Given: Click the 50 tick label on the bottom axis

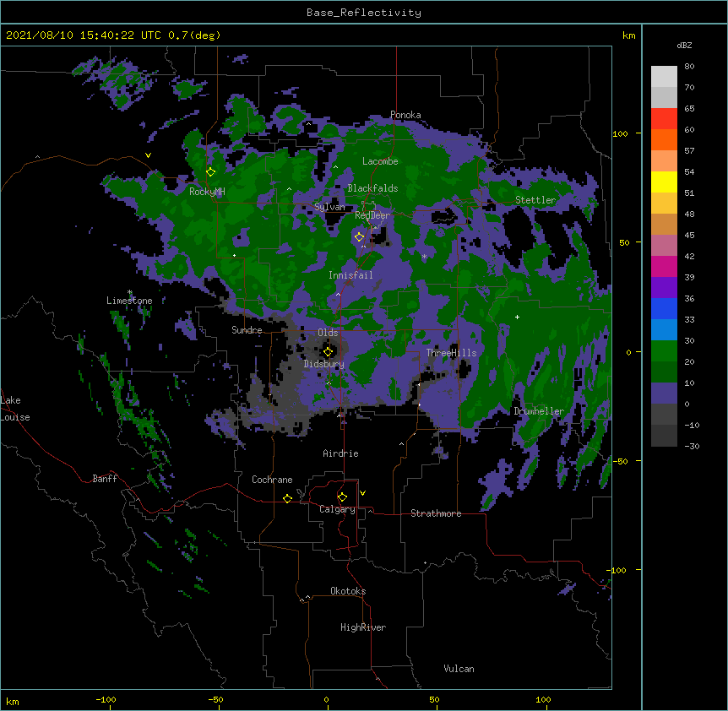Looking at the screenshot, I should tap(434, 700).
